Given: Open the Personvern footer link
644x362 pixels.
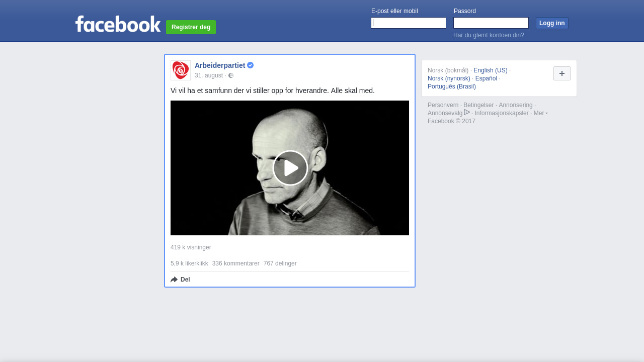Looking at the screenshot, I should pyautogui.click(x=443, y=105).
